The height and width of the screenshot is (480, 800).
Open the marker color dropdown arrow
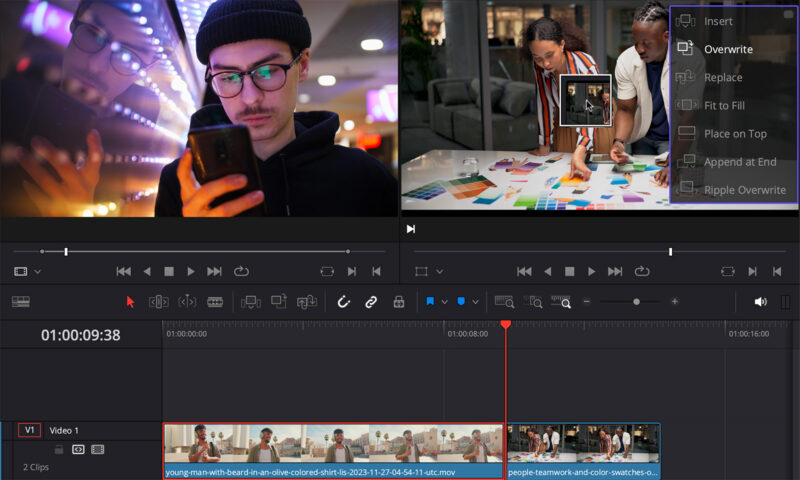[x=476, y=302]
